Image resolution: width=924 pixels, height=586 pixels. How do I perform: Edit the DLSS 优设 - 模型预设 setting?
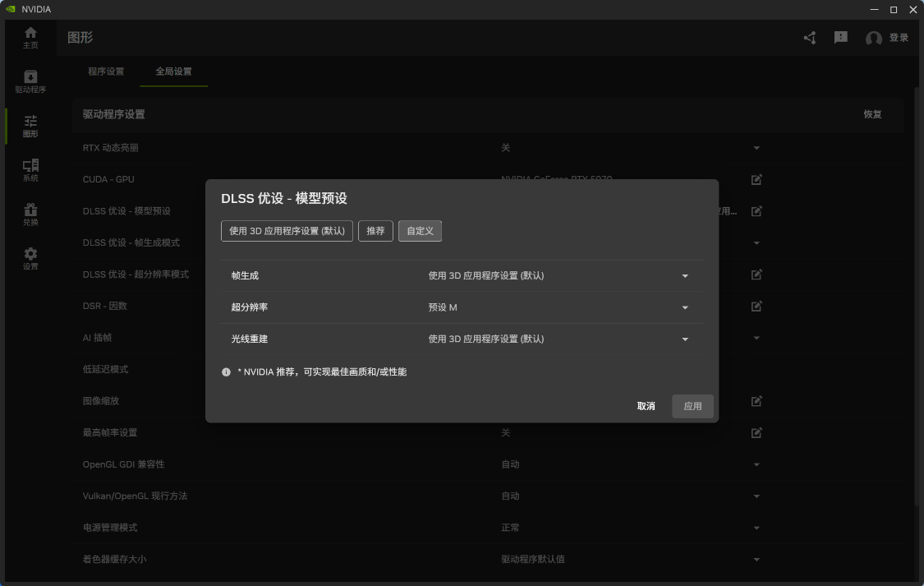[x=756, y=211]
